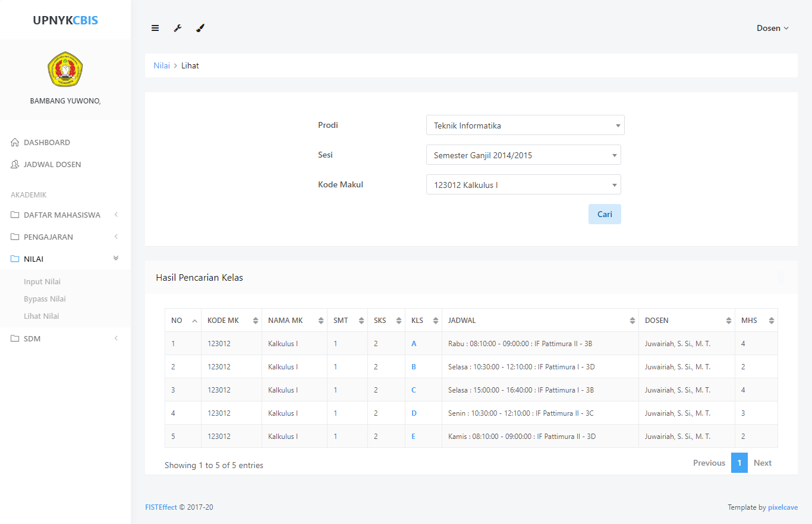Viewport: 812px width, 524px height.
Task: Open the Kode Makul dropdown
Action: [523, 185]
